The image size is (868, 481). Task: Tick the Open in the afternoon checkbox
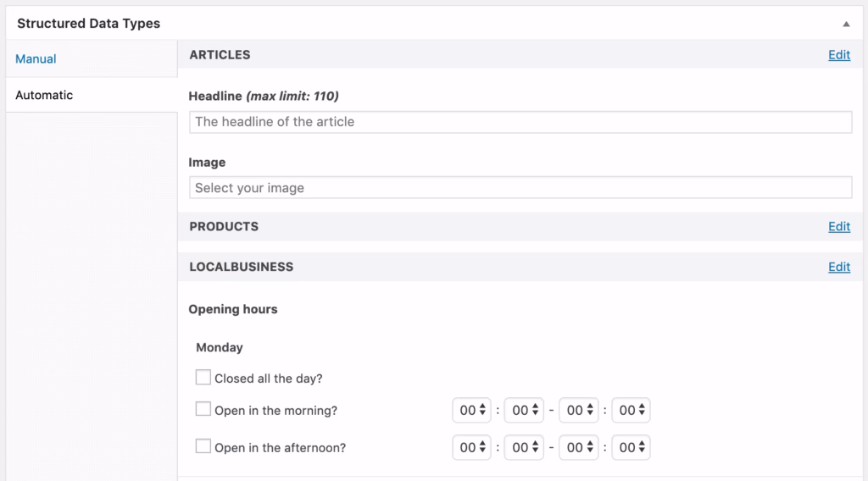[x=203, y=446]
